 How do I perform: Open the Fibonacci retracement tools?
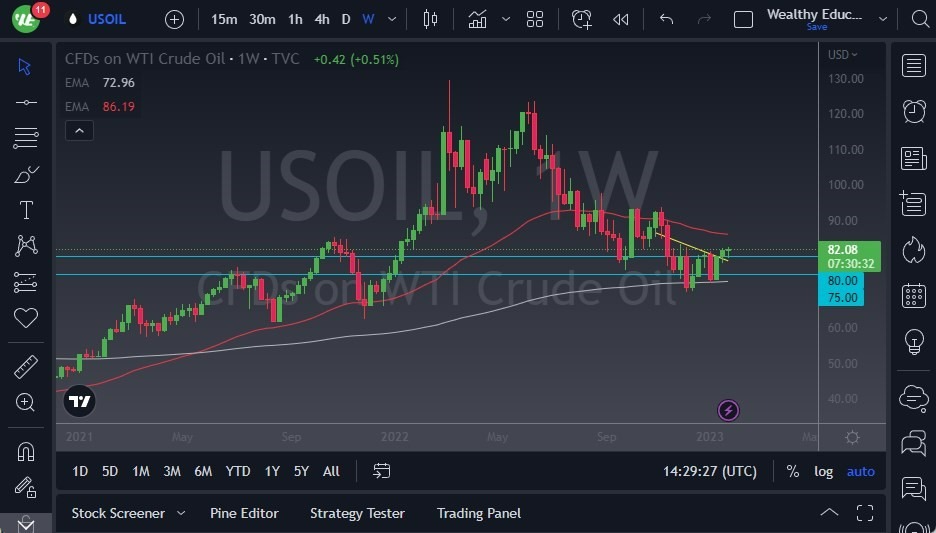pyautogui.click(x=26, y=138)
